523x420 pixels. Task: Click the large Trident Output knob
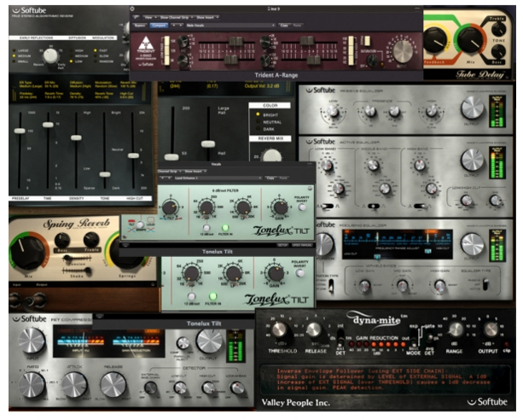[x=403, y=51]
